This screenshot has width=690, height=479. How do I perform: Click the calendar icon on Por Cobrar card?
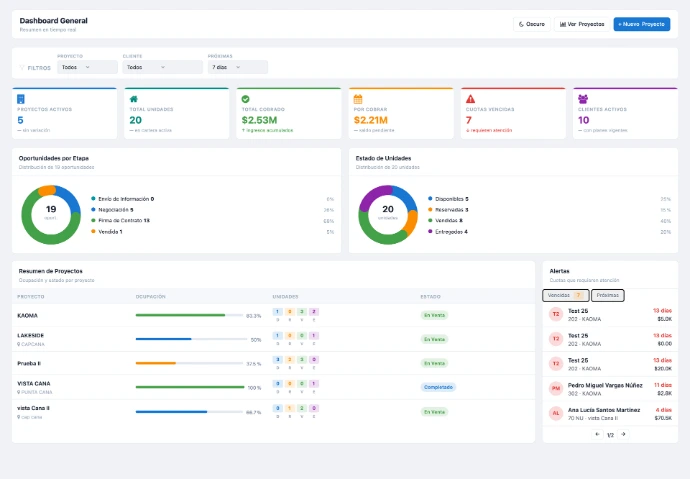pos(358,99)
